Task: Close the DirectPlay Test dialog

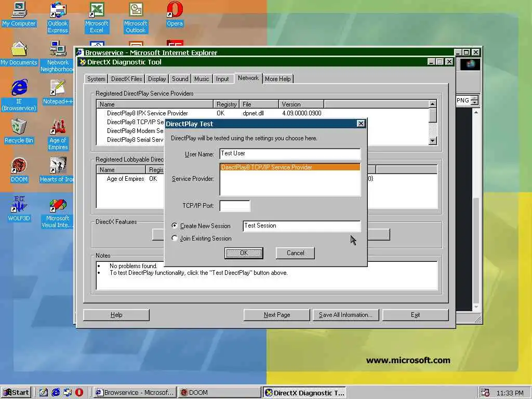Action: pyautogui.click(x=361, y=124)
